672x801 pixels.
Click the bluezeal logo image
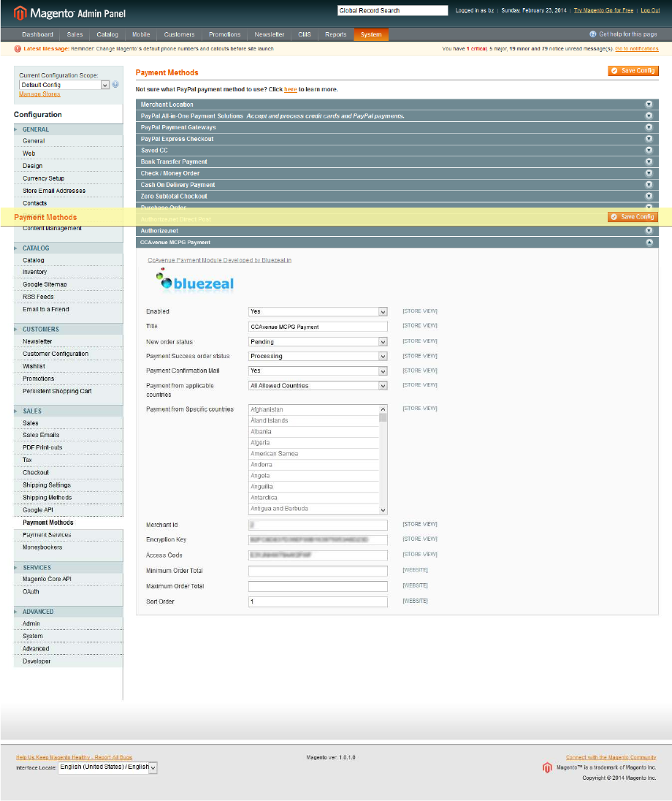pos(194,280)
